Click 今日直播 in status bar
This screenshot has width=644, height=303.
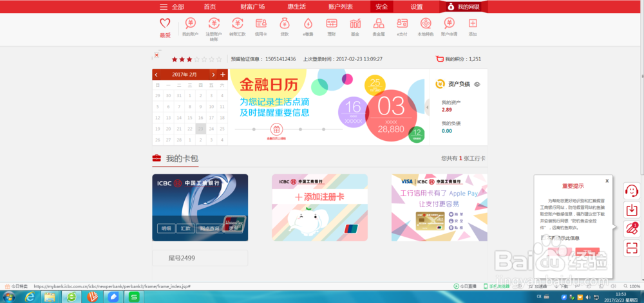[465, 286]
